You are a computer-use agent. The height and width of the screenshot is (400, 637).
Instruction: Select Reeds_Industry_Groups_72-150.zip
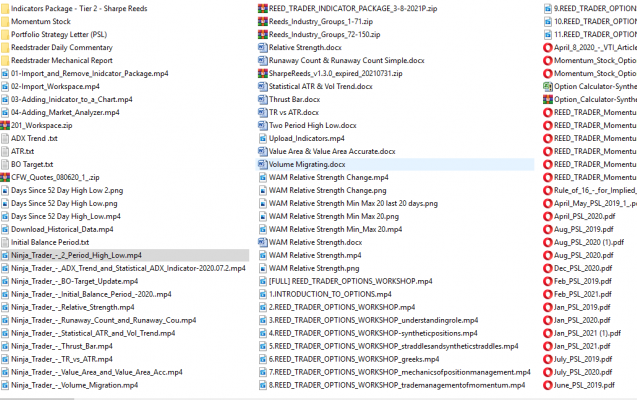pyautogui.click(x=325, y=35)
